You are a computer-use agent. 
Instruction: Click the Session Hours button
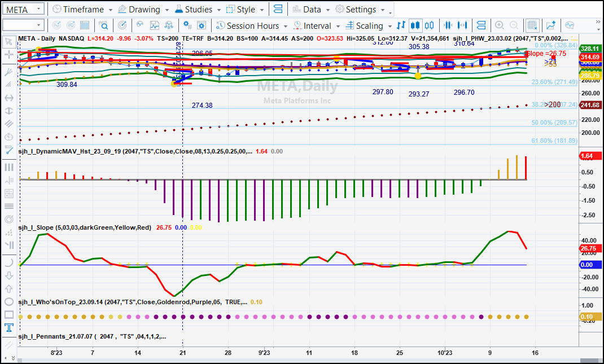(248, 26)
